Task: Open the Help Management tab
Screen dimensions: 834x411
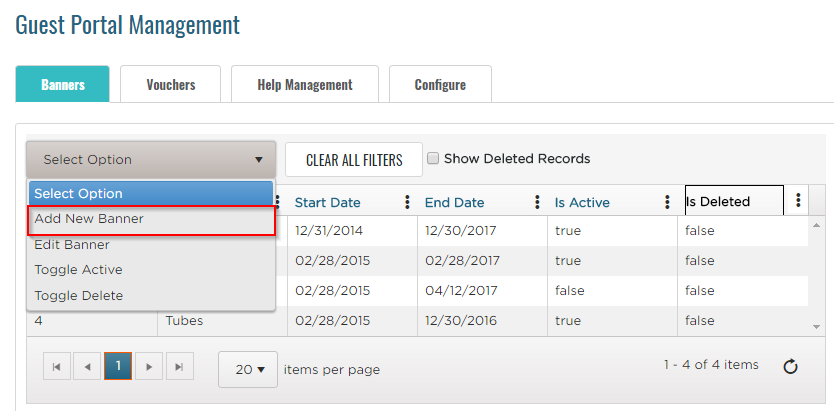Action: pyautogui.click(x=305, y=85)
